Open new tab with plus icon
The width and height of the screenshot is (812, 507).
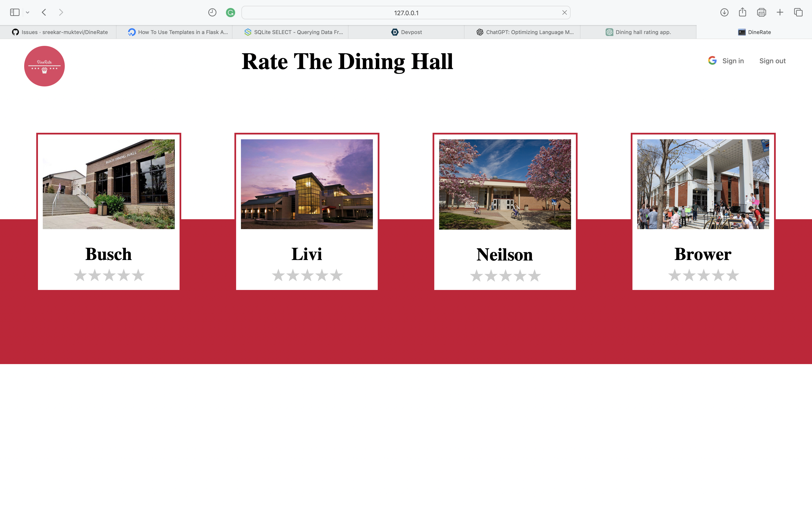[780, 12]
